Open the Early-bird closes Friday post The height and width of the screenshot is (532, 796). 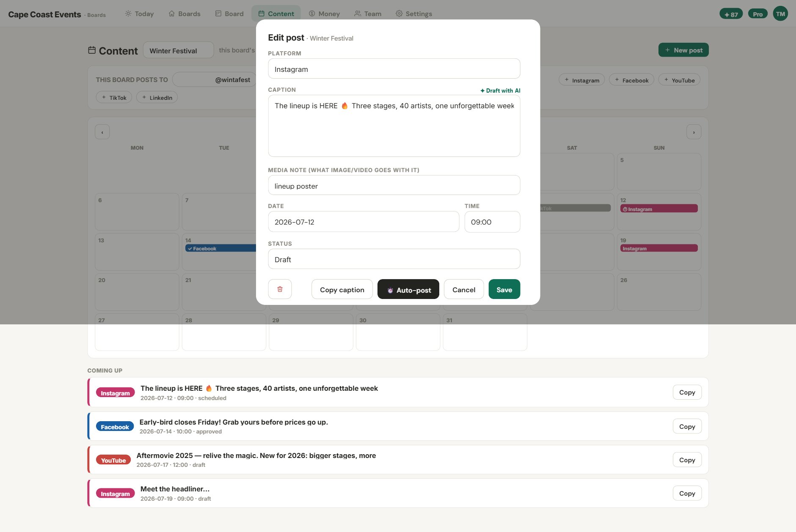click(x=398, y=426)
